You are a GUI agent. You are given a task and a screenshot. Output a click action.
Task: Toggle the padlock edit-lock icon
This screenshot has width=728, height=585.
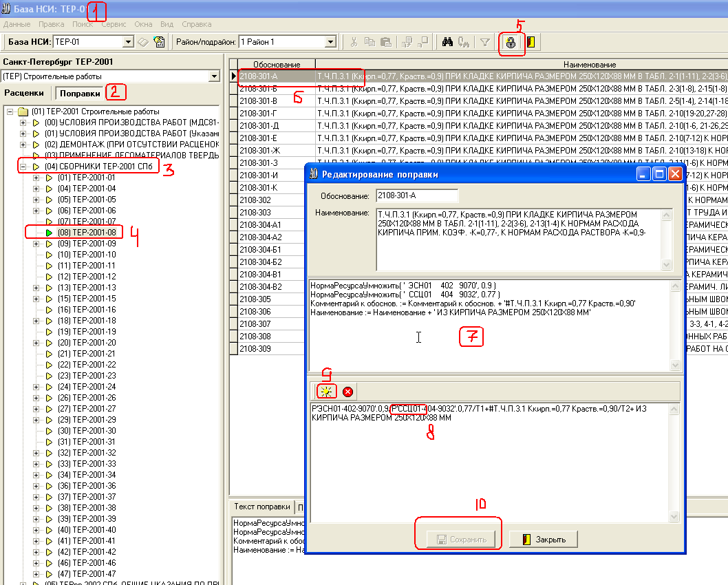[511, 43]
